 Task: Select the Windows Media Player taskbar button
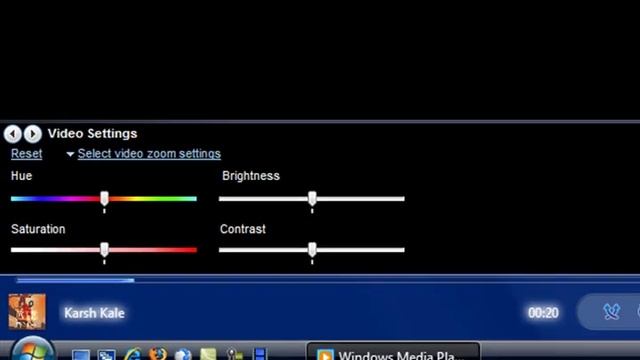pyautogui.click(x=393, y=352)
